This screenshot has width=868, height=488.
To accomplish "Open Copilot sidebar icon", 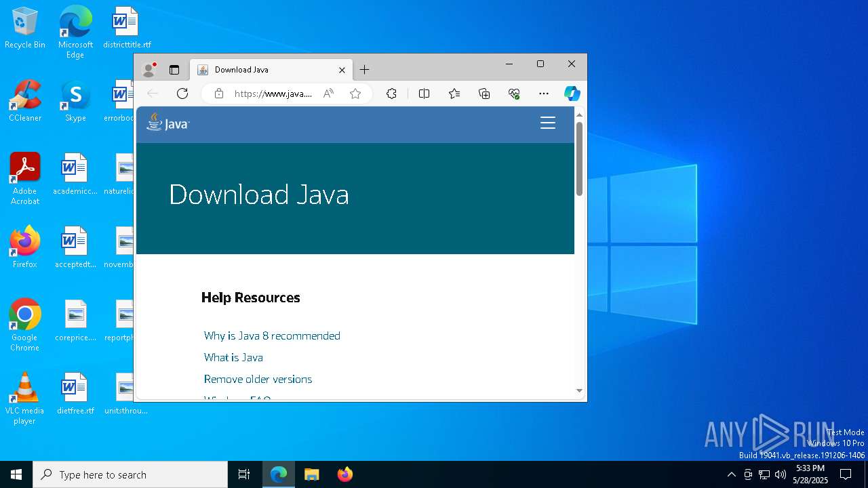I will [572, 94].
